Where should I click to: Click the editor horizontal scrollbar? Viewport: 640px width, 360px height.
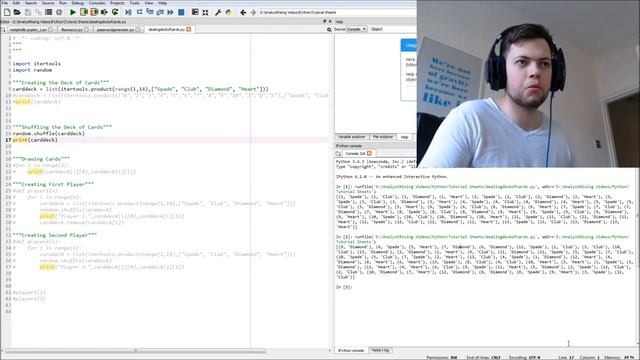pyautogui.click(x=135, y=351)
